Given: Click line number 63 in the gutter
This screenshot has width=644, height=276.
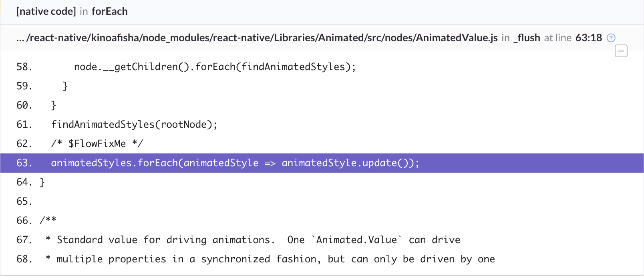Looking at the screenshot, I should [24, 163].
